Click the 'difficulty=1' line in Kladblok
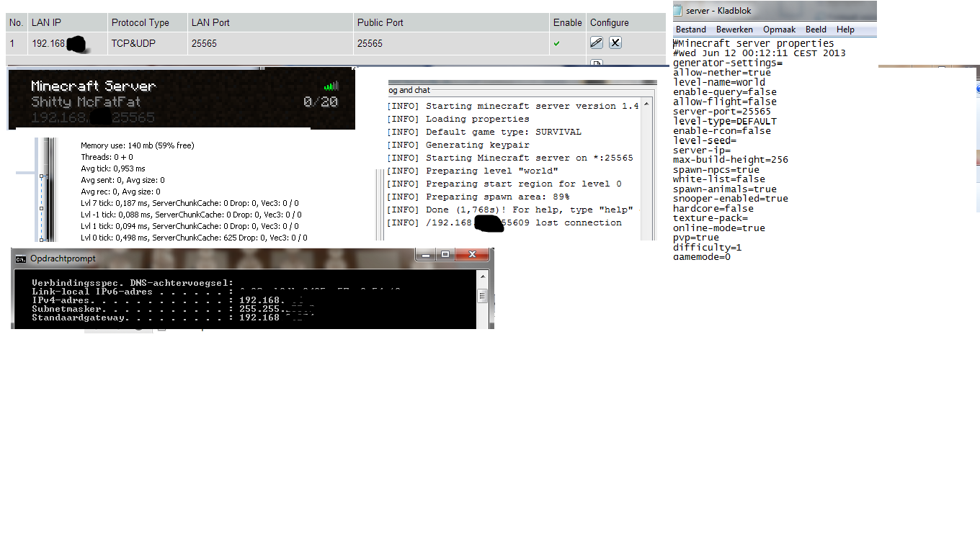The height and width of the screenshot is (553, 980). click(708, 247)
